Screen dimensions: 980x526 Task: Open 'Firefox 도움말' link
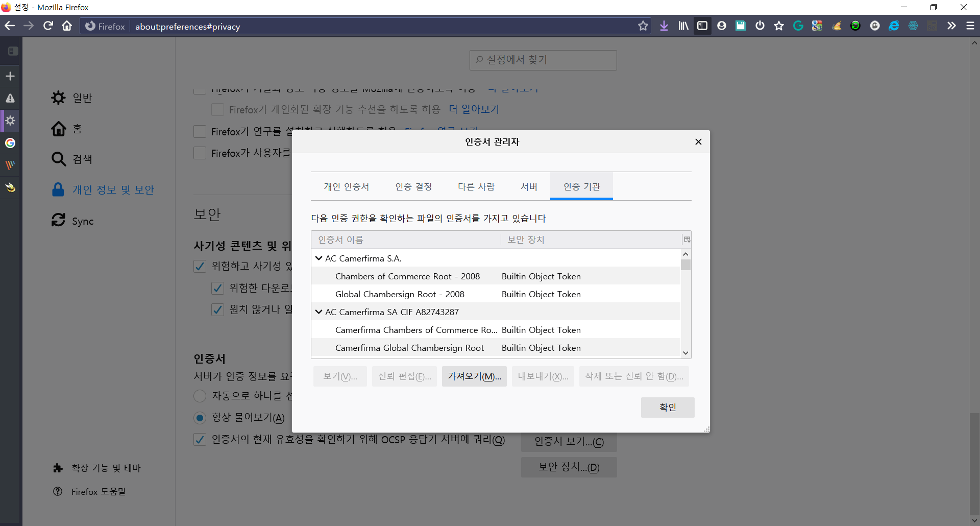[x=89, y=492]
